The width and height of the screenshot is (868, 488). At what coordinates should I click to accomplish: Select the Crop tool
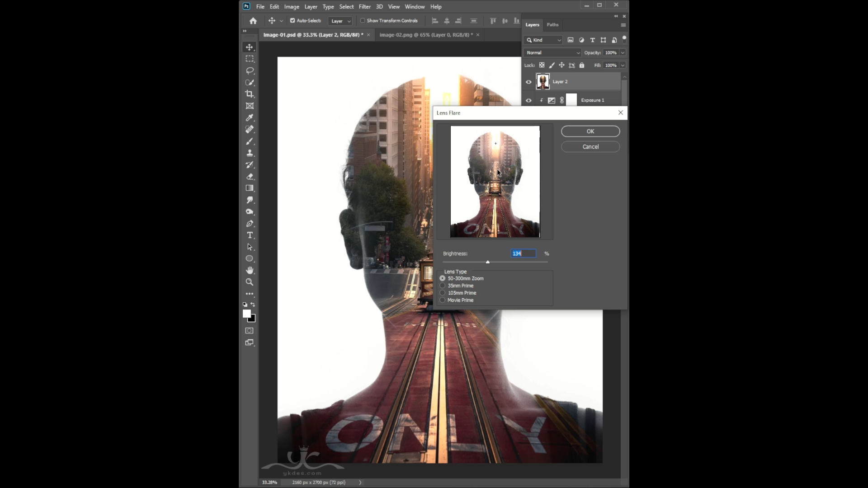click(250, 94)
